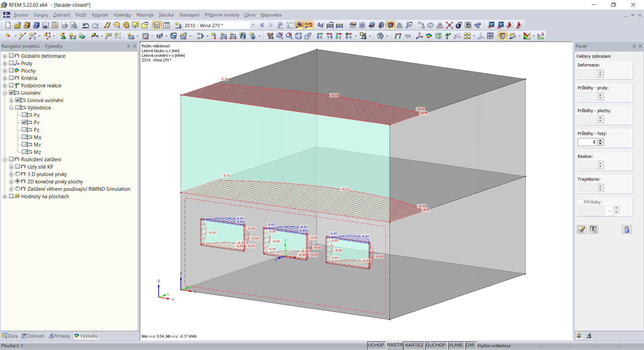Viewport: 644px width, 350px height.
Task: Expand the Globální deformace node
Action: click(x=5, y=56)
